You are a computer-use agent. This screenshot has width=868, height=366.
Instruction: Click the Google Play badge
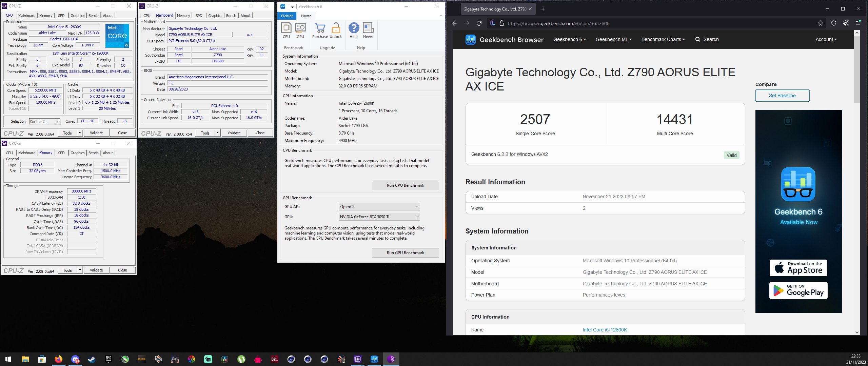tap(798, 290)
